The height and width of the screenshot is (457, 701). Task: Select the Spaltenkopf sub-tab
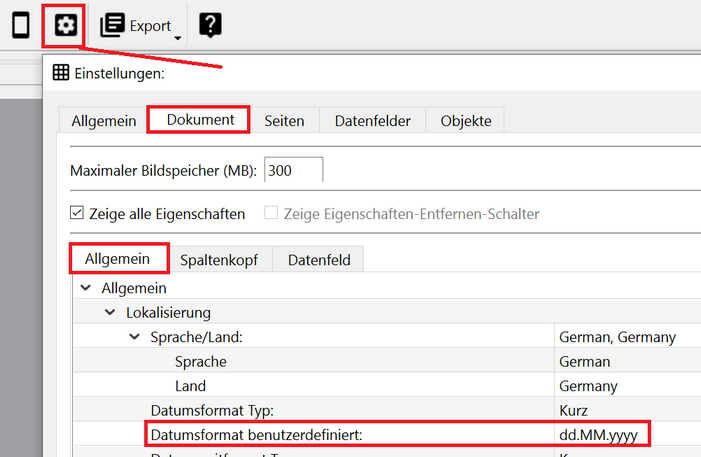tap(219, 260)
